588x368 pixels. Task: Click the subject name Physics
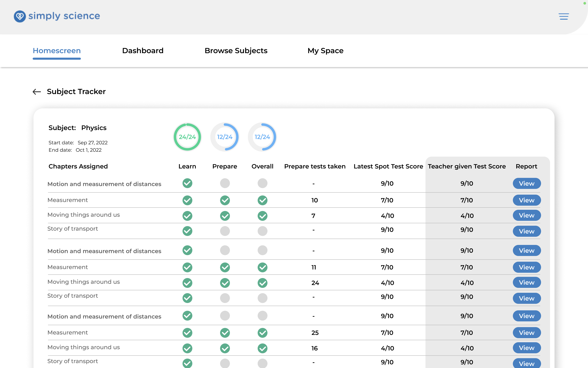tap(94, 128)
